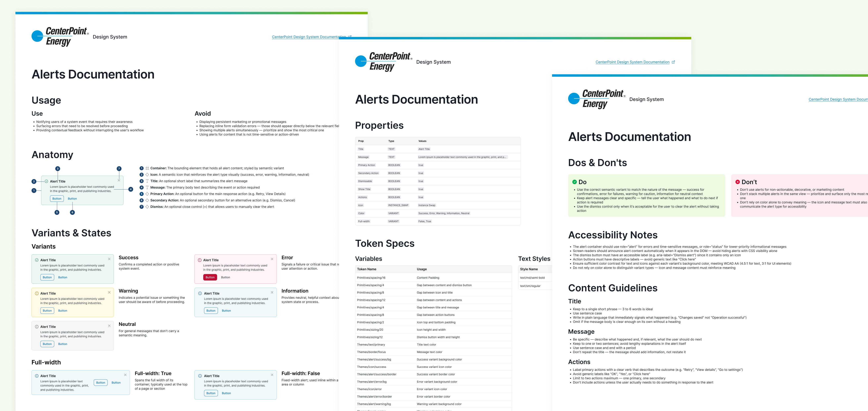Screen dimensions: 868x411
Task: Click the external-link icon on the Properties page header
Action: tap(673, 62)
